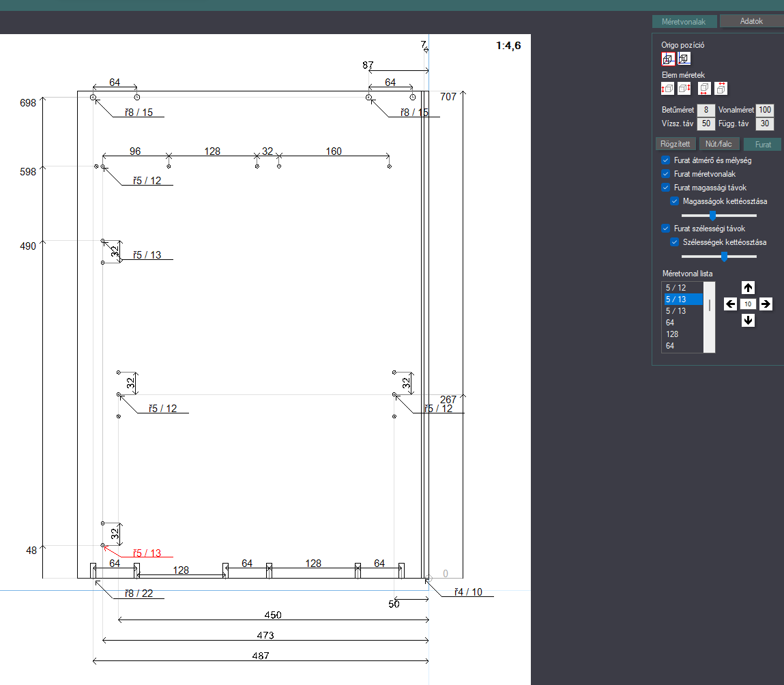Disable Magasságok kettéosztása checkbox
Screen dimensions: 784x685
pyautogui.click(x=675, y=201)
